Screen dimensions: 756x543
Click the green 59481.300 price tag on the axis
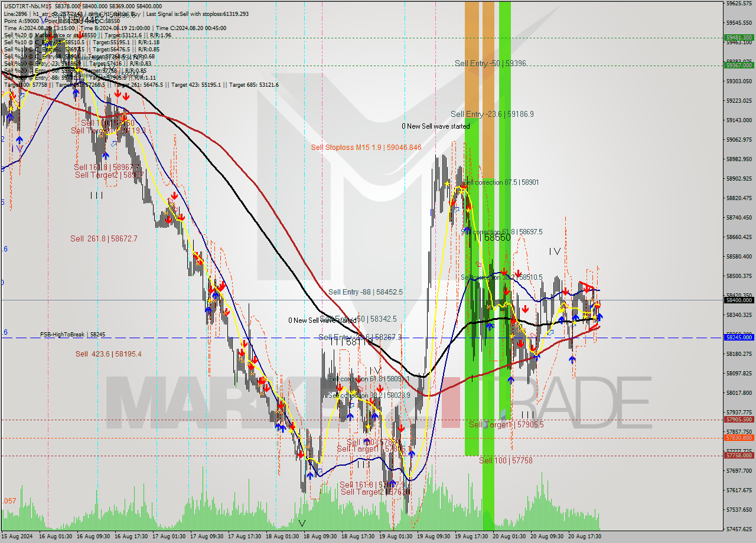pos(739,37)
